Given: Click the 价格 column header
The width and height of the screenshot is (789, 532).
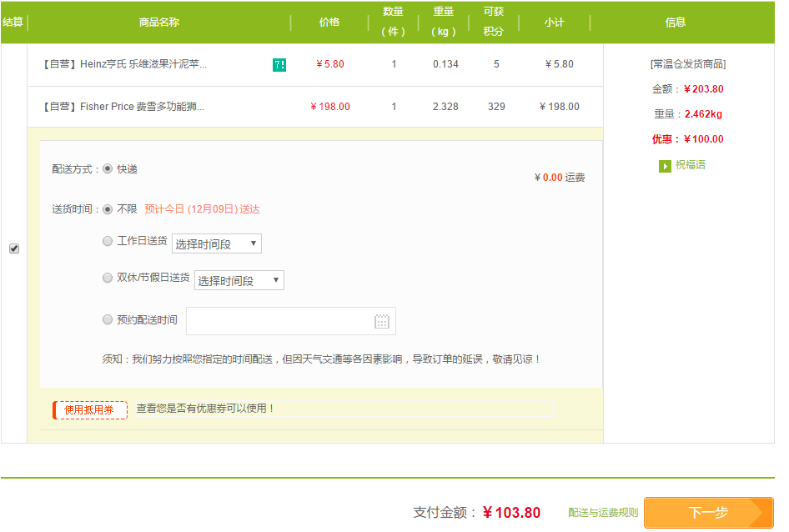Looking at the screenshot, I should (329, 23).
